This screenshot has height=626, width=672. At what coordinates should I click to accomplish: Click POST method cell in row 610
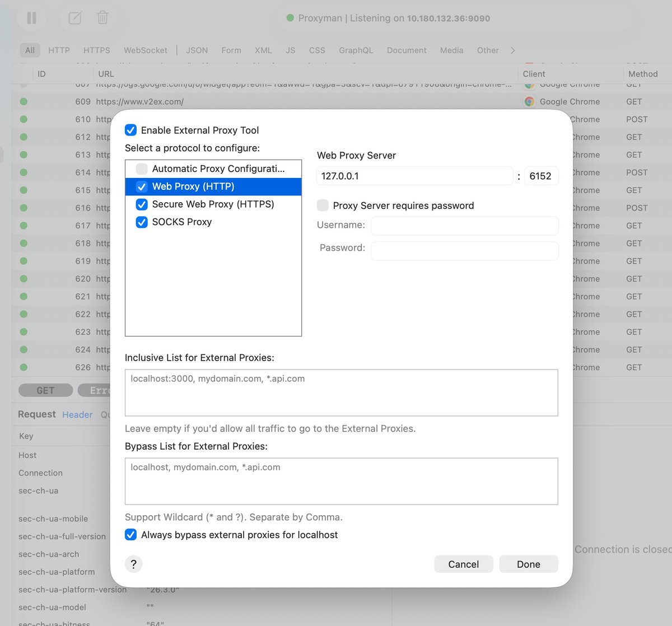[x=637, y=119]
